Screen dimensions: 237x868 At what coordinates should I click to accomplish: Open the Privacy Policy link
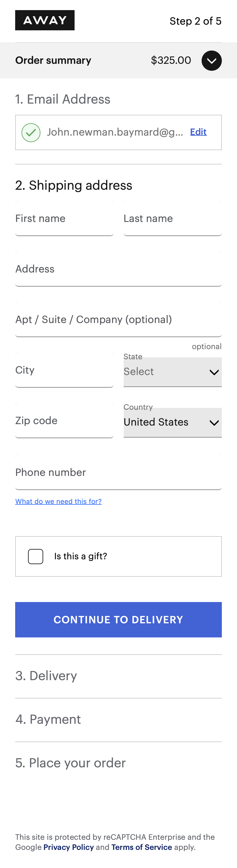point(68,847)
